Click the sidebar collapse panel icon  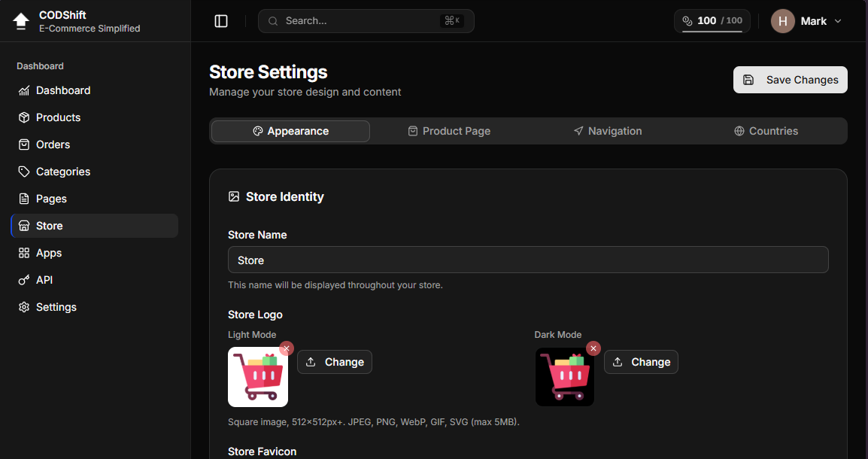point(220,20)
